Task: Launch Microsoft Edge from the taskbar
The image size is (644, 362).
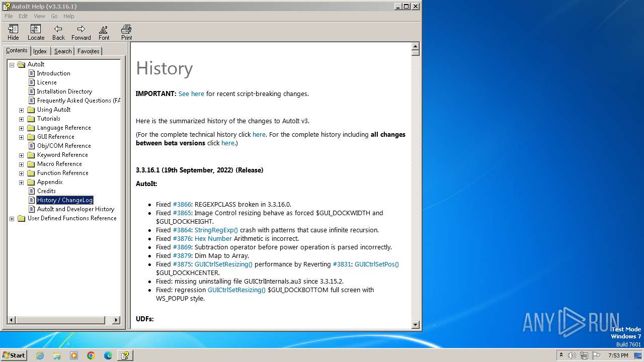Action: click(x=108, y=355)
